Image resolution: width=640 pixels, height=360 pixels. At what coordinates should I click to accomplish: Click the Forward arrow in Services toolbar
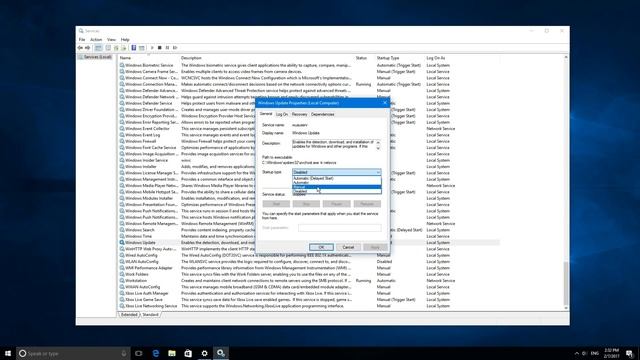click(87, 48)
